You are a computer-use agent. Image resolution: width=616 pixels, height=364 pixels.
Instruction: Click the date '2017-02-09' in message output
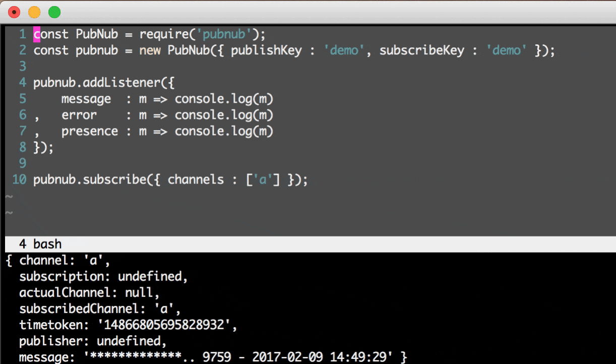click(x=287, y=357)
